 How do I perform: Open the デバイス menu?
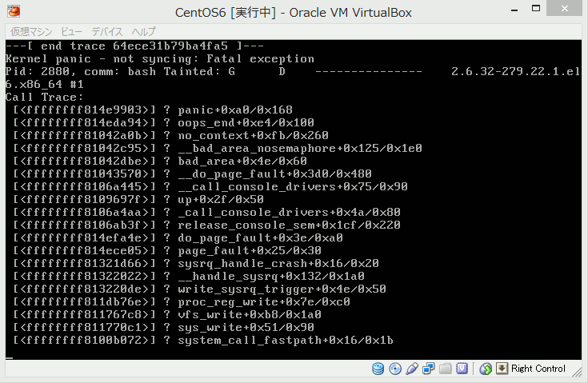pos(107,31)
